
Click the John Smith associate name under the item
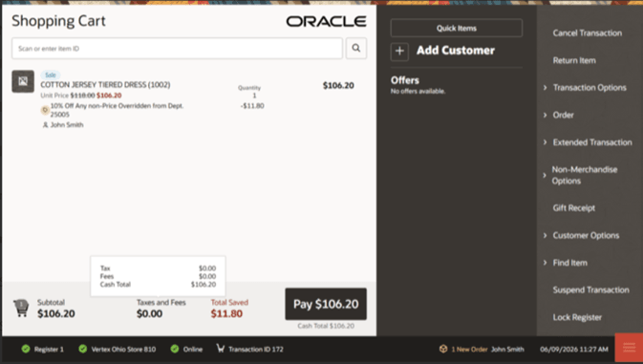point(67,125)
